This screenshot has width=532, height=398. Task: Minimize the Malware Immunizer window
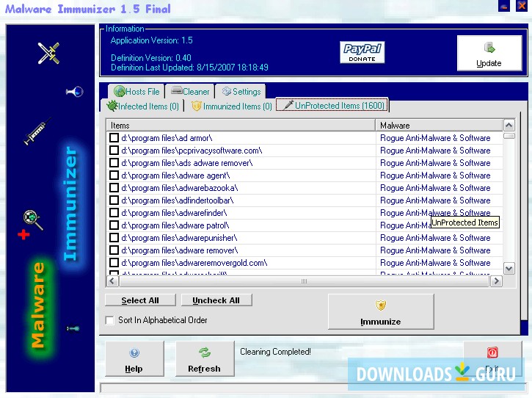click(504, 6)
